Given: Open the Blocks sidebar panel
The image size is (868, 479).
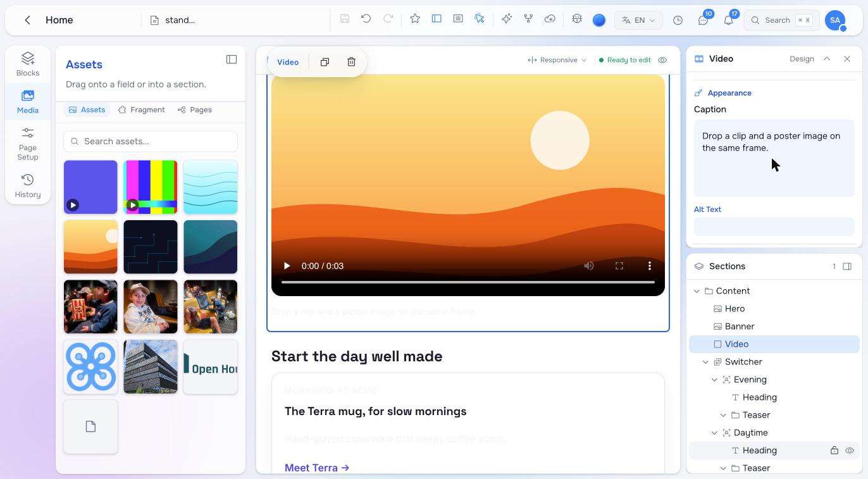Looking at the screenshot, I should point(28,65).
